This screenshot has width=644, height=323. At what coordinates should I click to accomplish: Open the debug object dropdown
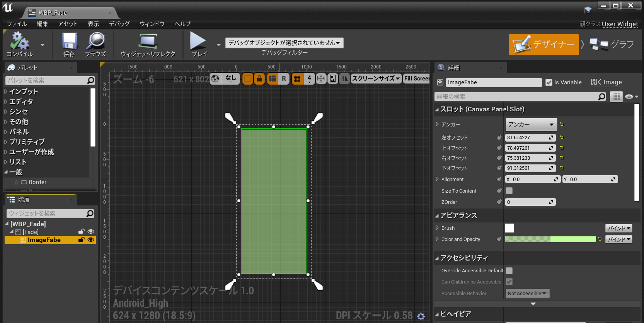pos(284,43)
